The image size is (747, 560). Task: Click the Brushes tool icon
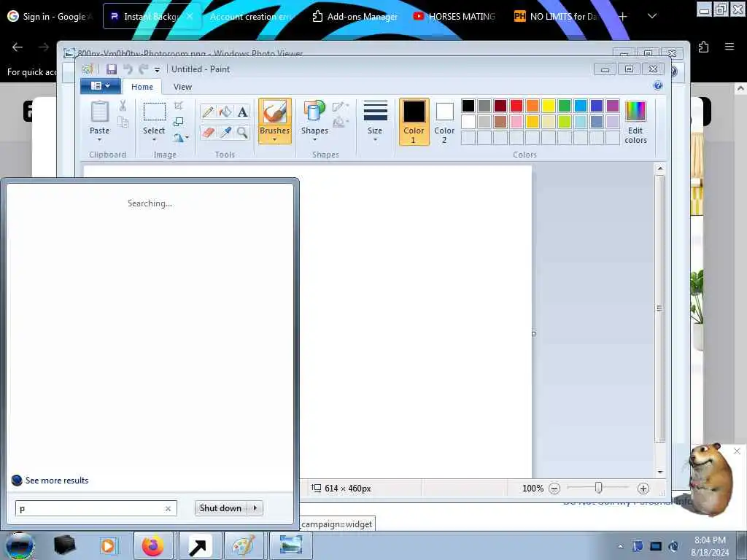(x=275, y=113)
